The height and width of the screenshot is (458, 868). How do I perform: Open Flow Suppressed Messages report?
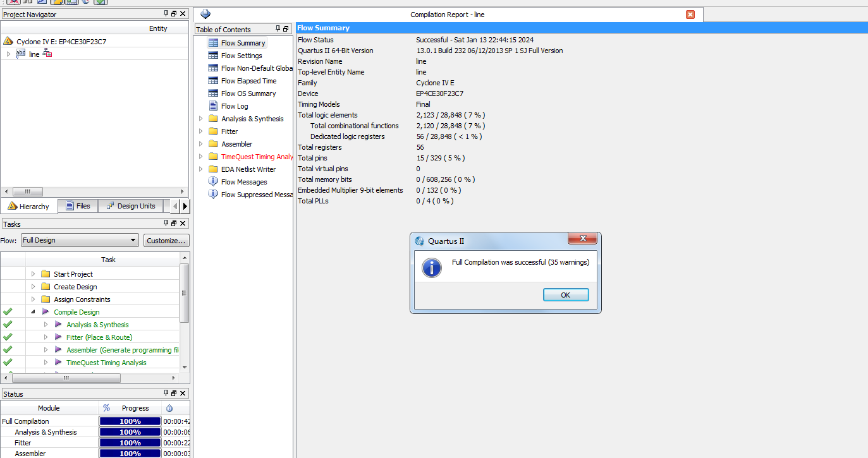pyautogui.click(x=257, y=195)
